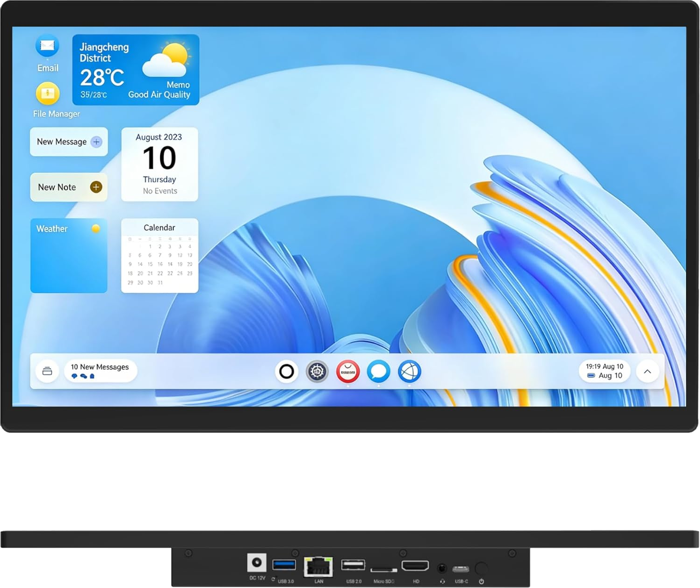Open the red round app icon in dock

pos(348,372)
